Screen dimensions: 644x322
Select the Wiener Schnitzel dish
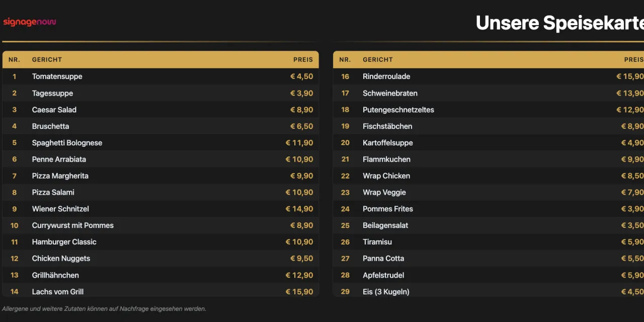[160, 209]
